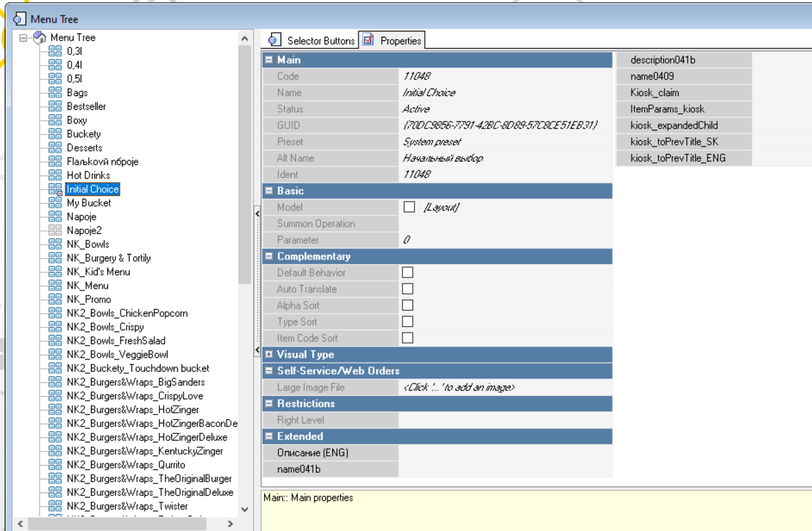812x531 pixels.
Task: Click tree horizontal scrollbar left arrow
Action: (20, 524)
